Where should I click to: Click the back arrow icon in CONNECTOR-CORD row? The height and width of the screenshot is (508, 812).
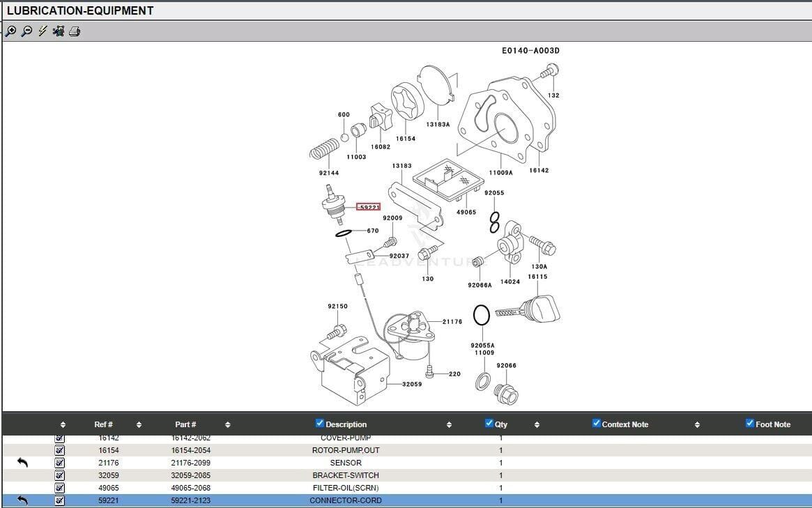pyautogui.click(x=22, y=500)
